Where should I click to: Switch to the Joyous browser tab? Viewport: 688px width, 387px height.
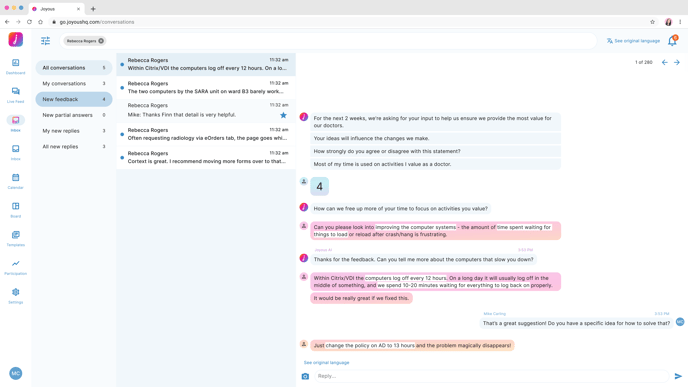pos(56,9)
